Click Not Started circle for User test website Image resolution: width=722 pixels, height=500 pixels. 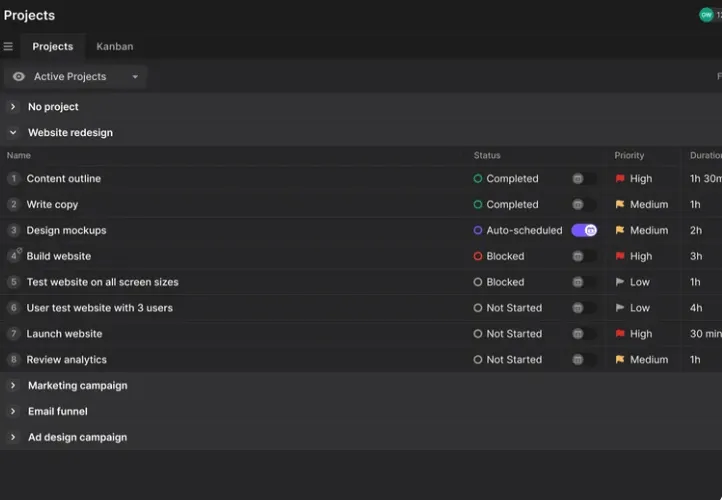click(477, 308)
